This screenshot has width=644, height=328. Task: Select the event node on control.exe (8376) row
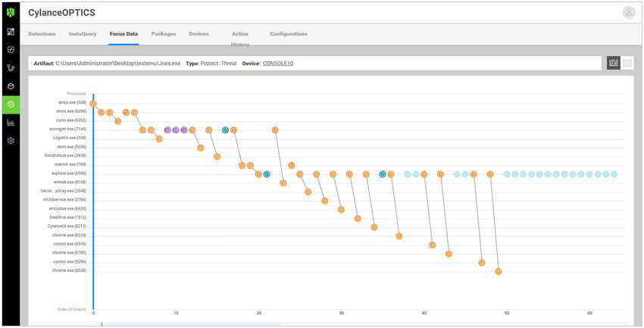click(432, 245)
